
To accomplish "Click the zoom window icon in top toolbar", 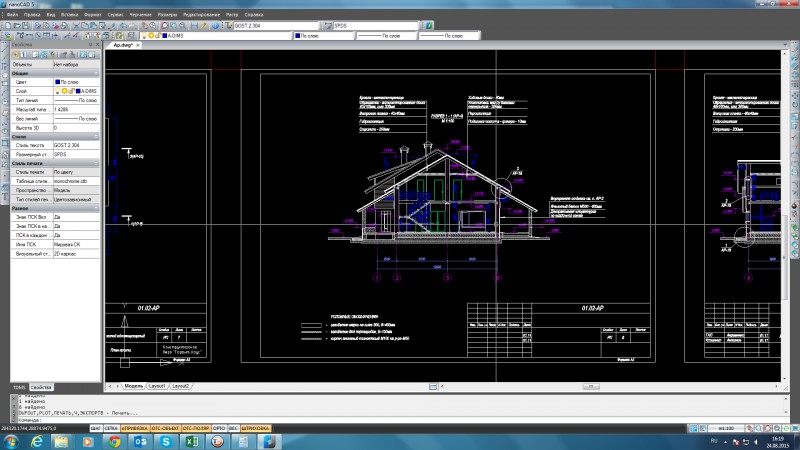I will coord(164,26).
